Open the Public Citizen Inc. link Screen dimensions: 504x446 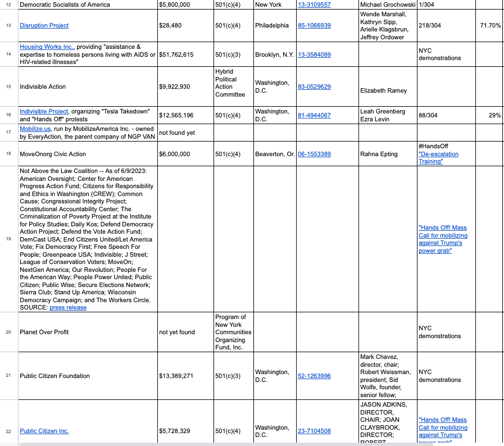pos(44,431)
